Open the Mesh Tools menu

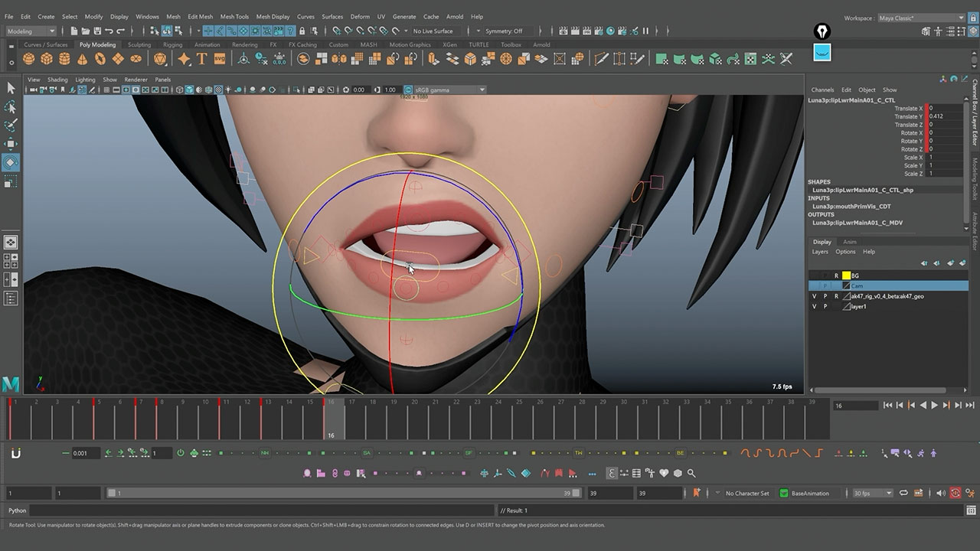234,16
